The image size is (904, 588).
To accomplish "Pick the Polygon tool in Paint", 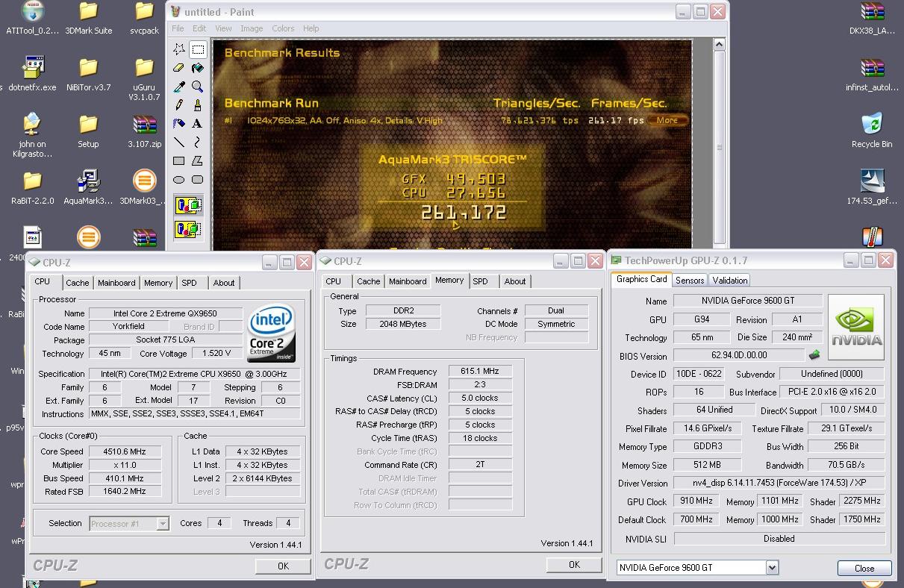I will pos(198,160).
